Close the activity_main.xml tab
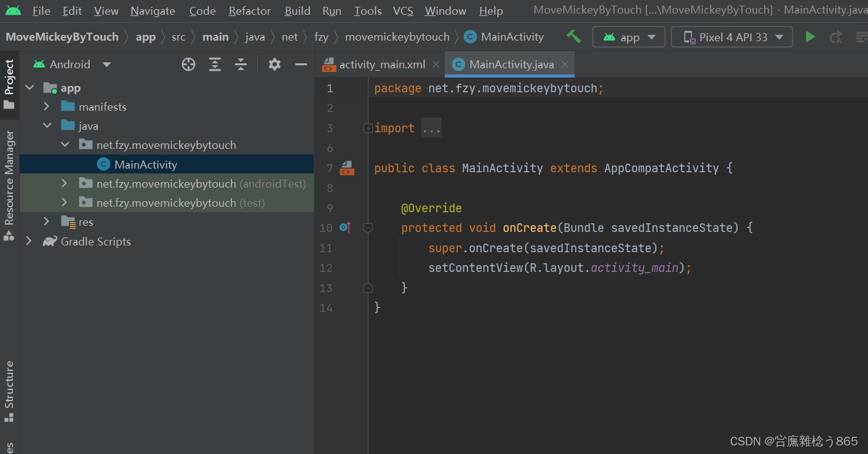The height and width of the screenshot is (454, 868). (x=436, y=64)
